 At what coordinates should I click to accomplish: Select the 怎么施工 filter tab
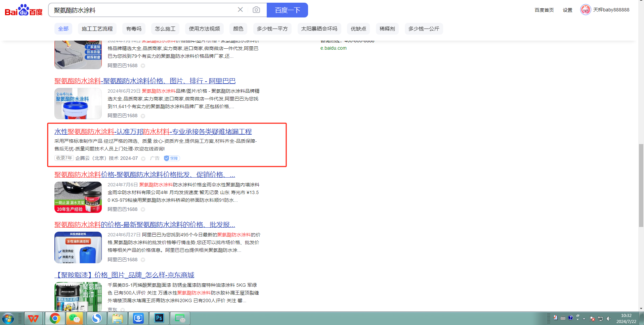165,29
